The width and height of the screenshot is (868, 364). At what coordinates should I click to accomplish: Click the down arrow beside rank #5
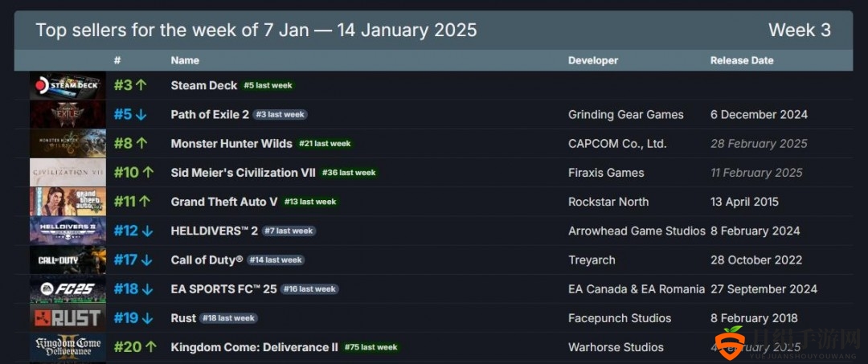pos(141,115)
